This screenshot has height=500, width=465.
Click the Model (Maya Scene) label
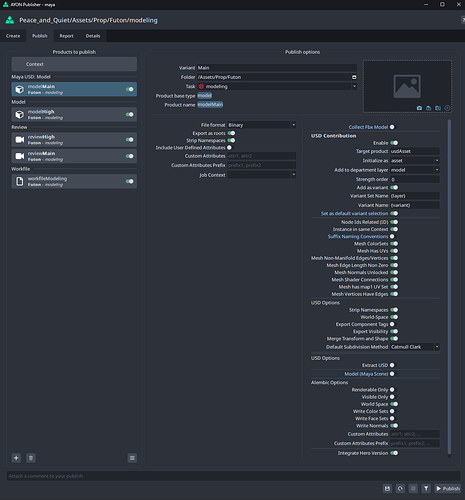click(366, 374)
